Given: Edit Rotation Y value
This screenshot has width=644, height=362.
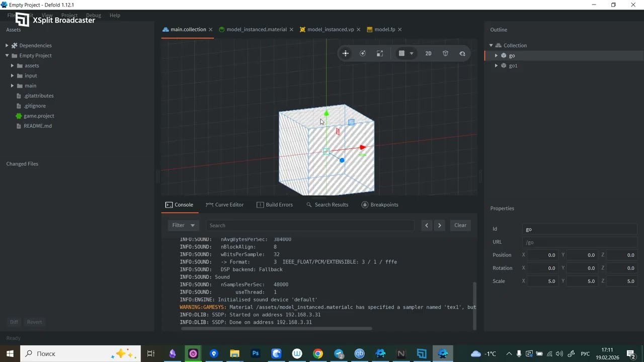Looking at the screenshot, I should point(582,268).
